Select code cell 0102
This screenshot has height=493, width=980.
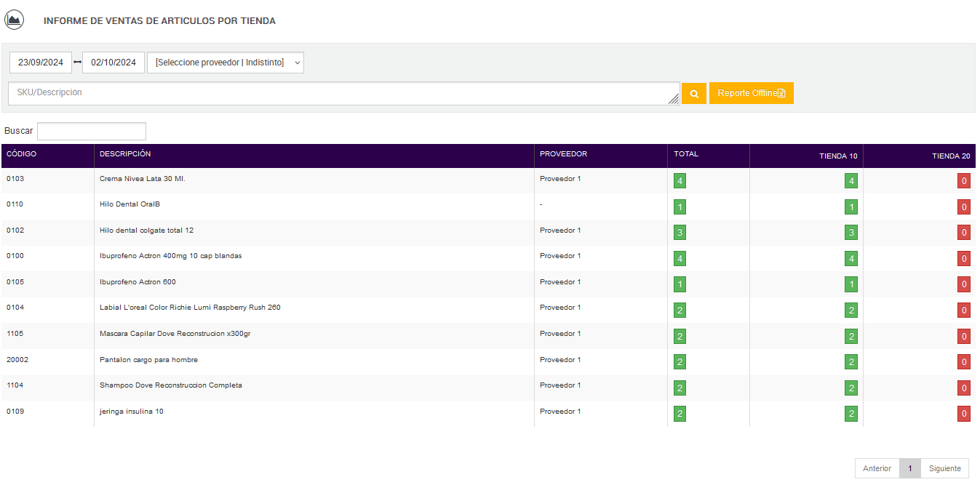15,231
